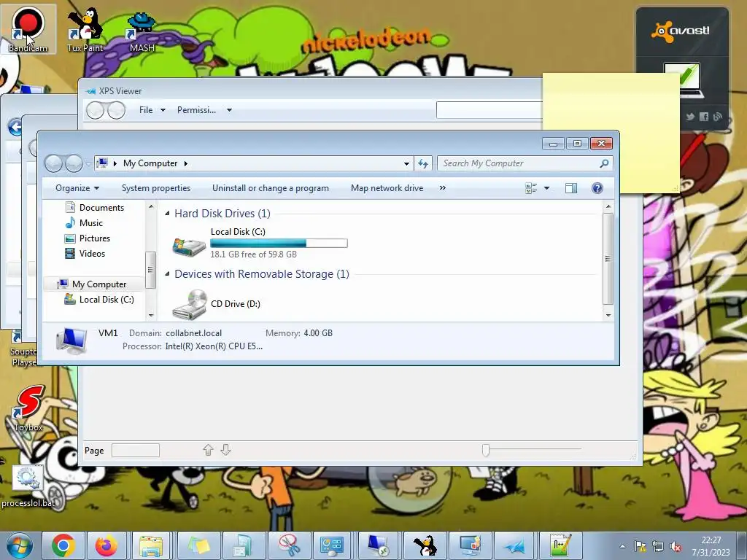This screenshot has width=747, height=560.
Task: Click the main pane vertical scrollbar
Action: point(608,258)
